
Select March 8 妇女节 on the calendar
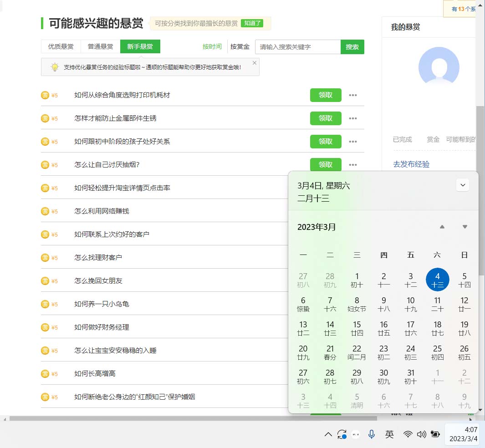pos(357,304)
